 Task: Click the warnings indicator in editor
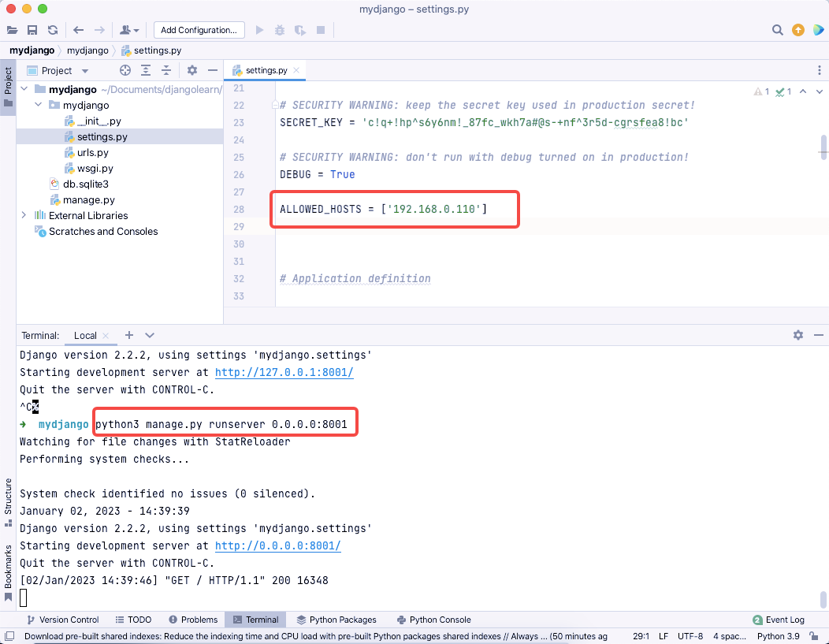[x=761, y=91]
